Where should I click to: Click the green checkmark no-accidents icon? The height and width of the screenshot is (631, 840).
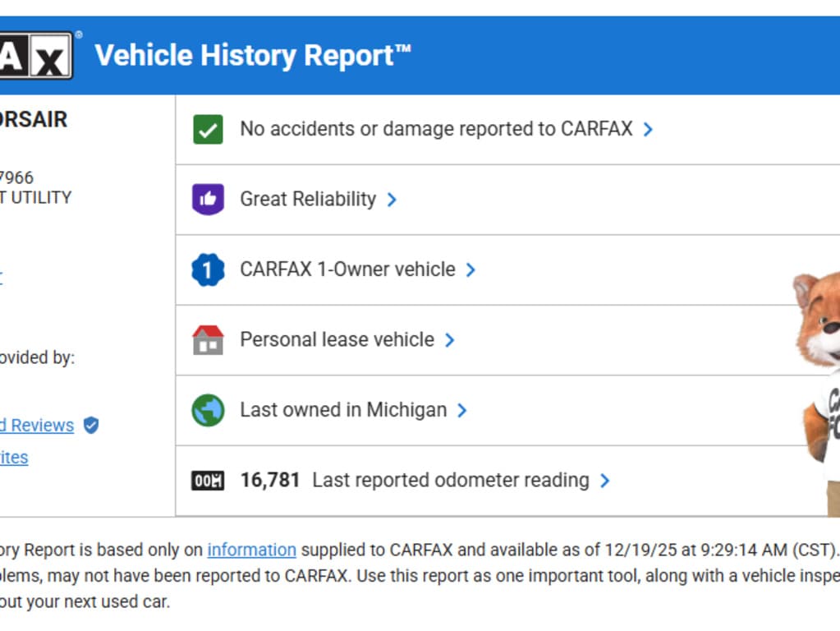pyautogui.click(x=208, y=130)
